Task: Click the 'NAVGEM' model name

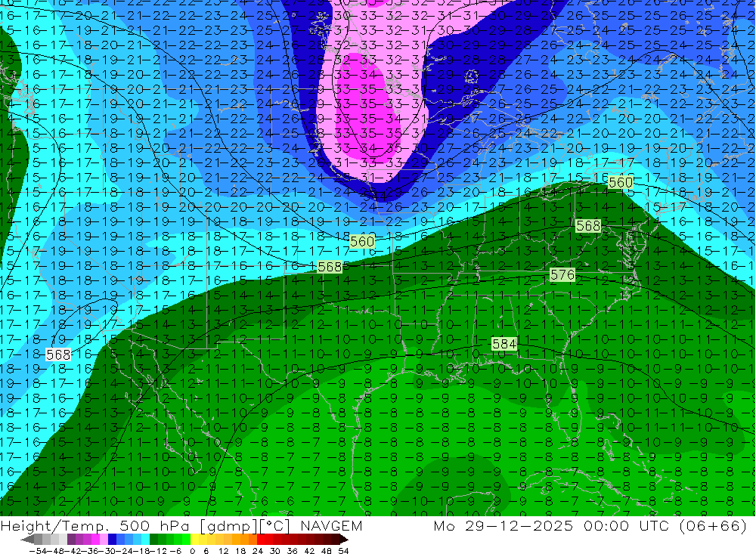Action: [x=331, y=525]
